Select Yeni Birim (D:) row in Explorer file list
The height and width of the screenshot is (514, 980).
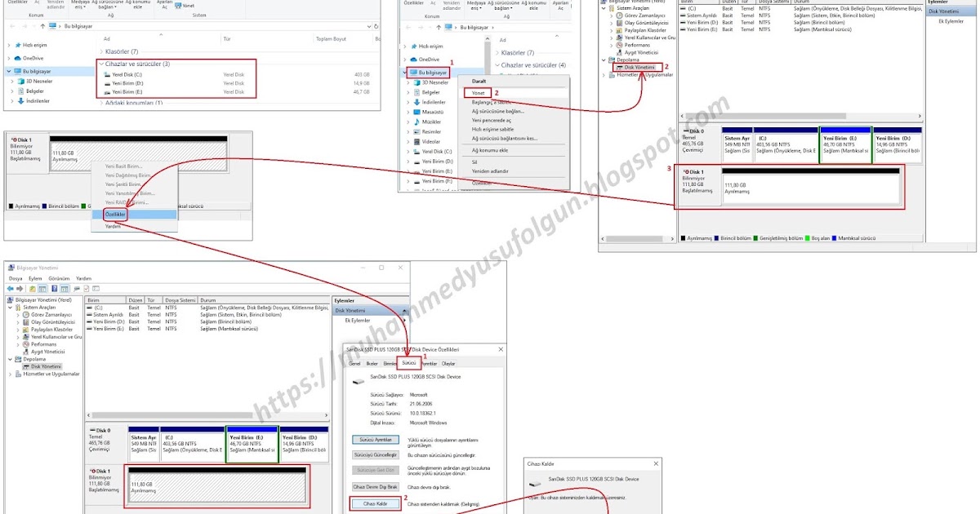[x=237, y=83]
